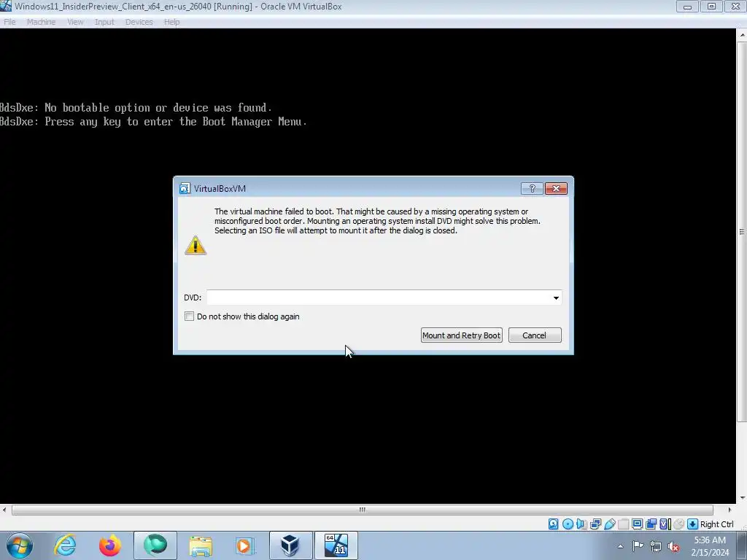This screenshot has height=560, width=747.
Task: Launch Internet Explorer from taskbar
Action: coord(65,545)
